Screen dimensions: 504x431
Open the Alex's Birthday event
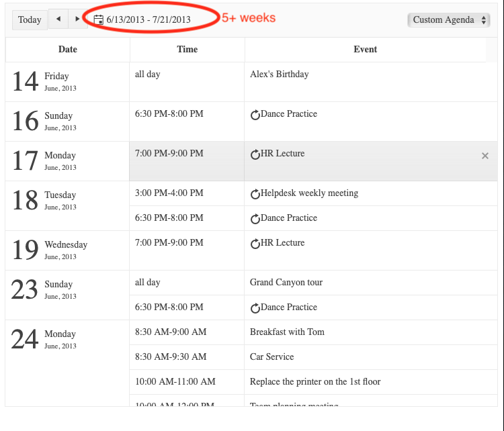[280, 75]
